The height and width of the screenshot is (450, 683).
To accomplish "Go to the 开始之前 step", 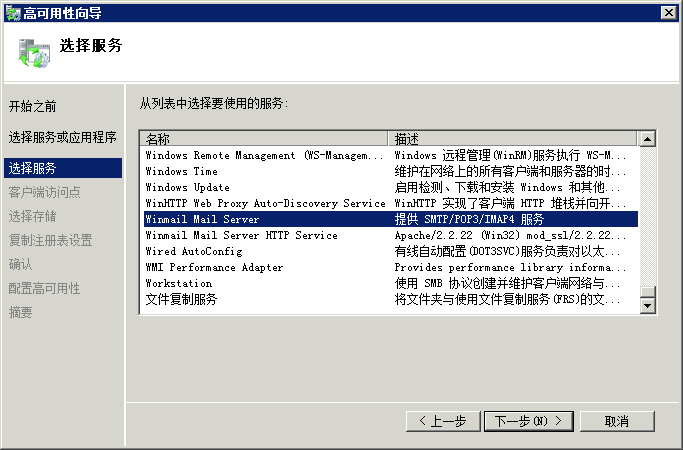I will [33, 106].
